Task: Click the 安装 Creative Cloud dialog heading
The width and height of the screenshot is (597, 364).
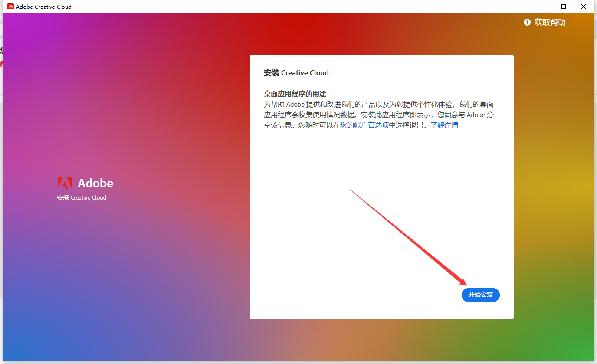Action: tap(296, 73)
